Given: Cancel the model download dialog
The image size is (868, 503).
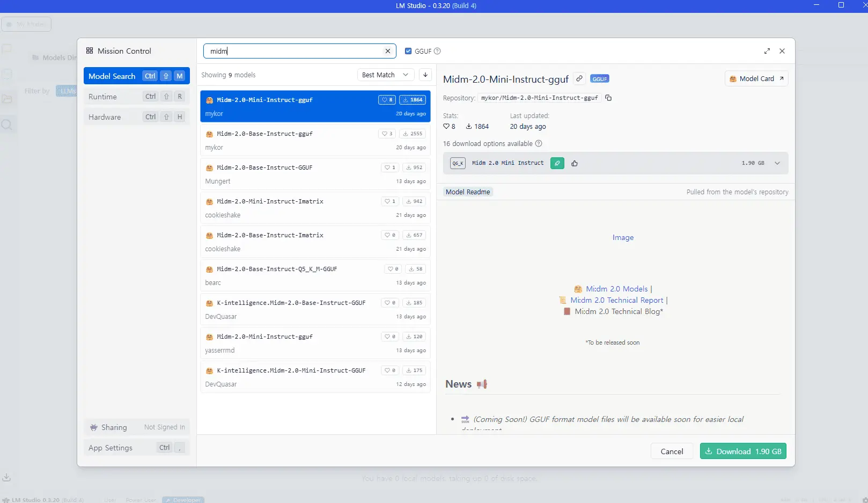Looking at the screenshot, I should [672, 451].
